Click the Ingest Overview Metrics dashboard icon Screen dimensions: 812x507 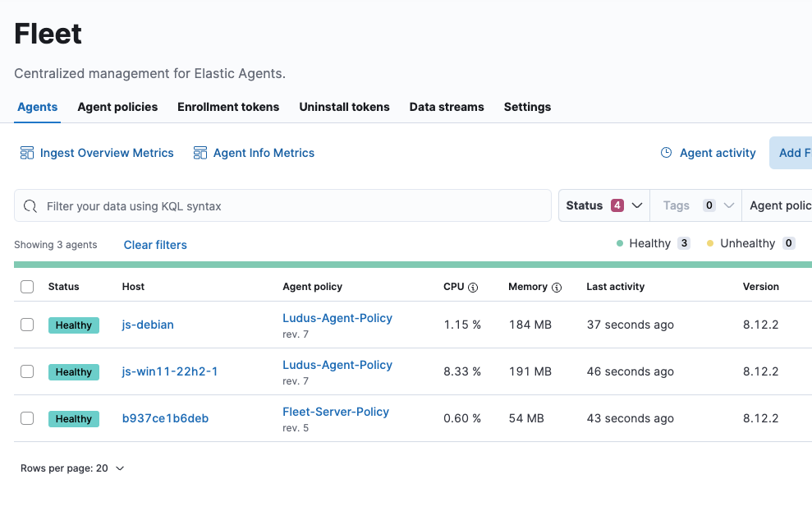(27, 153)
